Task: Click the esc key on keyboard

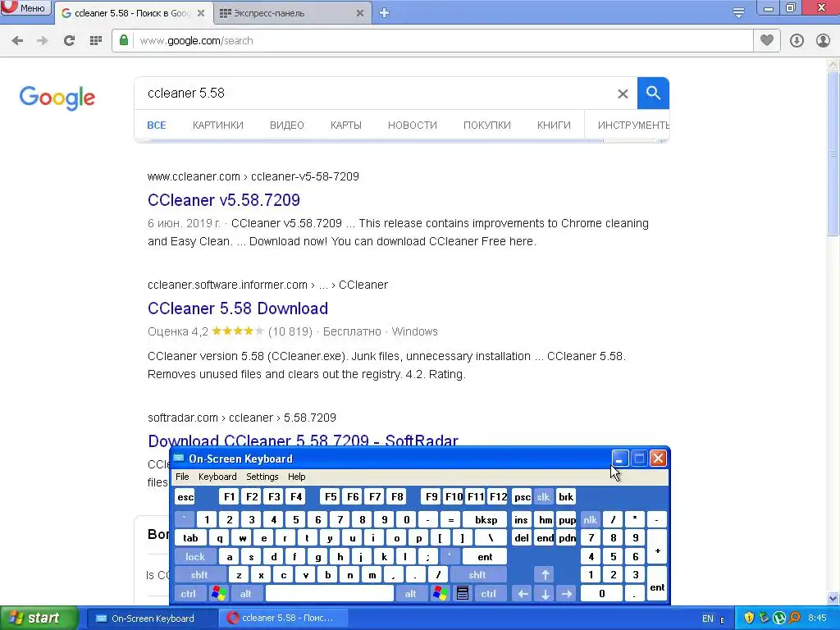Action: pos(185,497)
